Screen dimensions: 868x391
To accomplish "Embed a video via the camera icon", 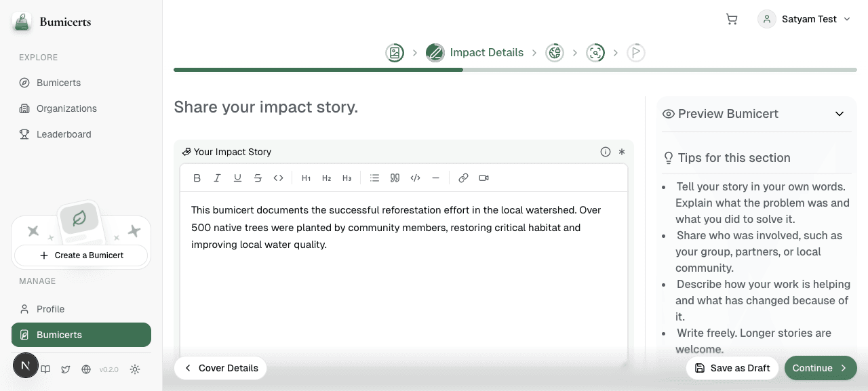I will [x=484, y=178].
